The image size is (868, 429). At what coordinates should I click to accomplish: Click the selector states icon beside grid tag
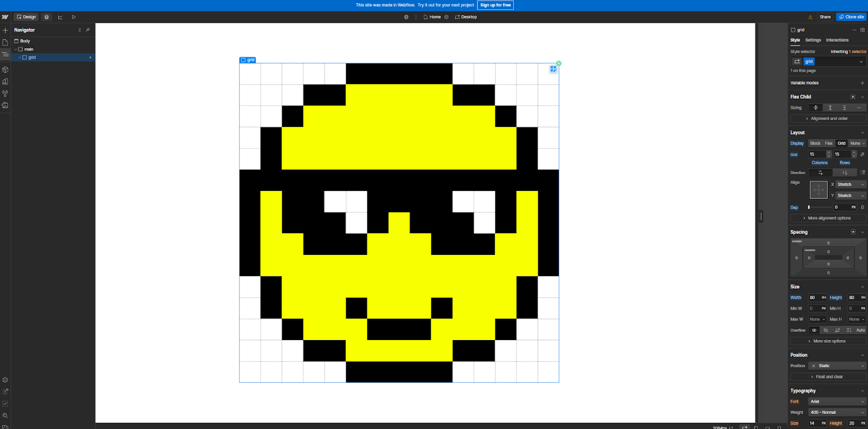click(x=797, y=61)
